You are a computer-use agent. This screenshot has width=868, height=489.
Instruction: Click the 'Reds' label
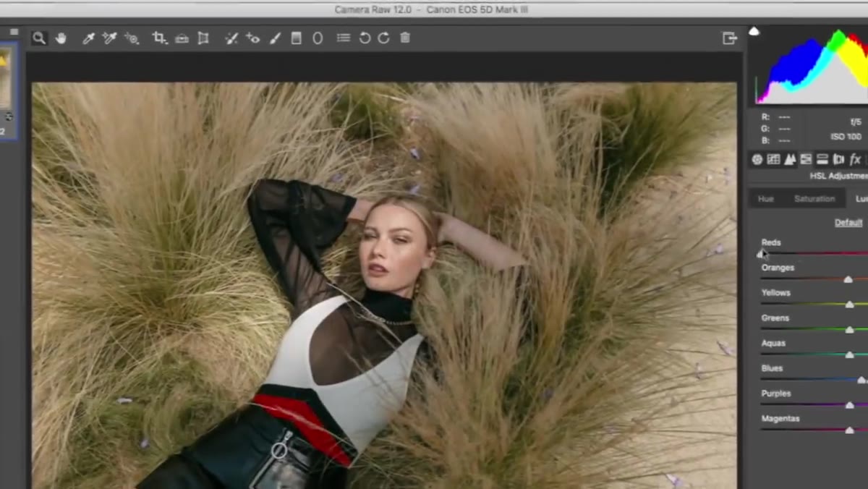(771, 243)
